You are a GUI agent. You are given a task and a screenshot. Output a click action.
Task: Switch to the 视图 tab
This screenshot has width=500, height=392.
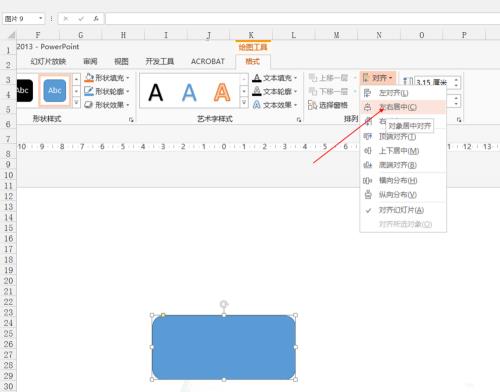pyautogui.click(x=121, y=61)
